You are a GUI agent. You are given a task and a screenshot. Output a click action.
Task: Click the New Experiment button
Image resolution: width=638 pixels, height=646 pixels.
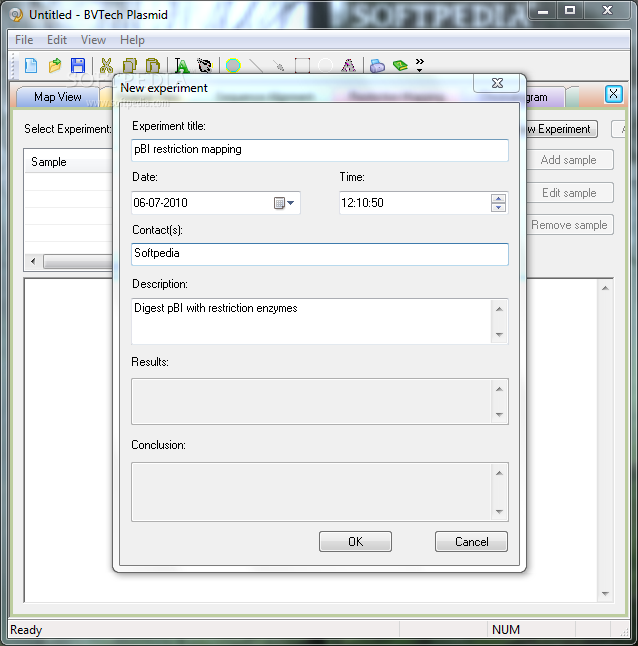point(562,129)
